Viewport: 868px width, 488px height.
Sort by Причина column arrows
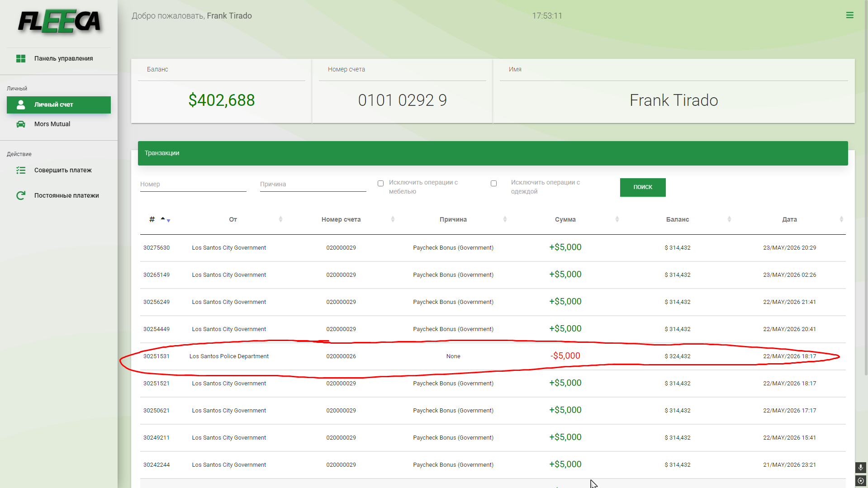coord(505,219)
